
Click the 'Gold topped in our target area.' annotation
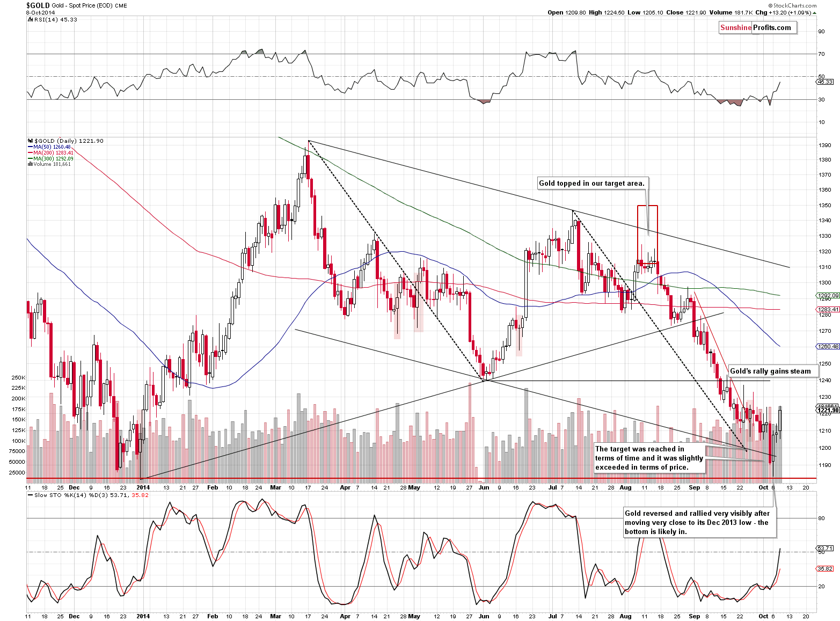(x=593, y=183)
